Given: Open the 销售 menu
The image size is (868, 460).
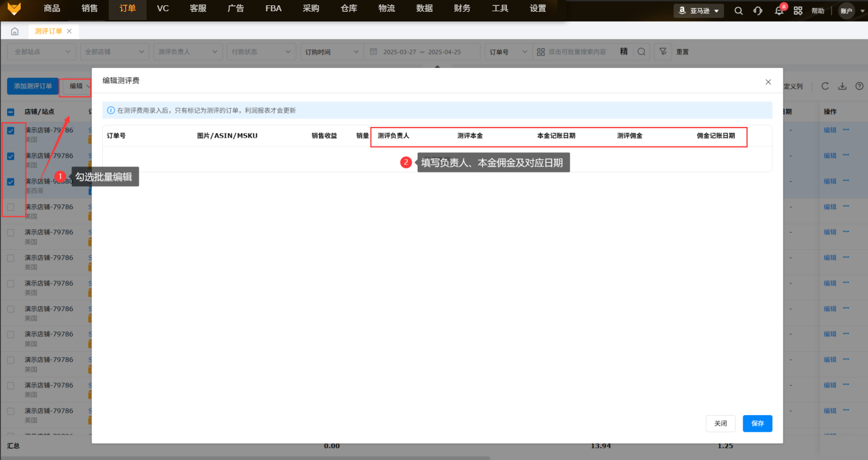Looking at the screenshot, I should (x=90, y=8).
